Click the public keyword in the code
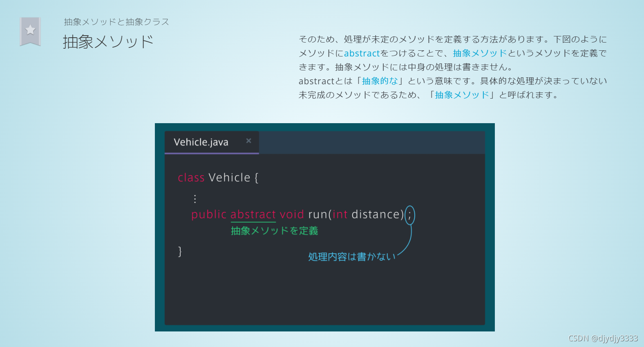 point(209,214)
